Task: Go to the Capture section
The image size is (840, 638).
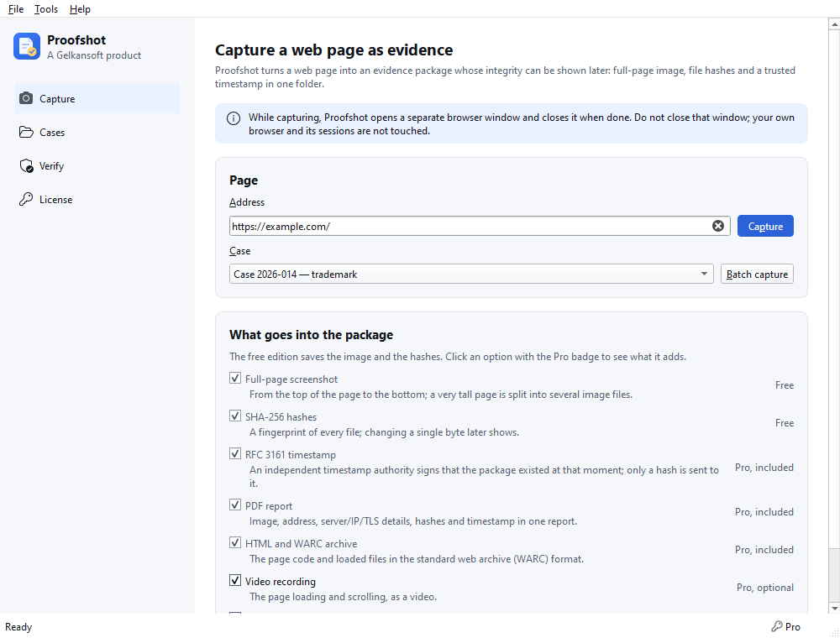Action: pyautogui.click(x=97, y=98)
